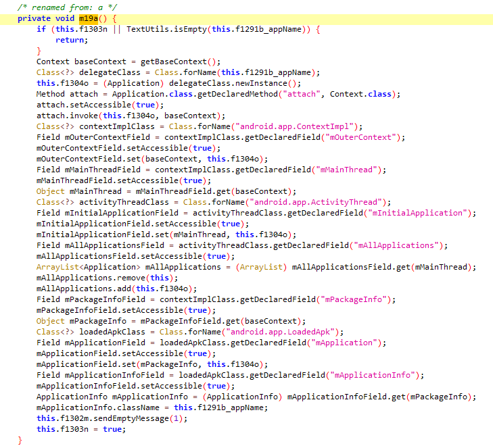Screen dimensions: 493x448
Task: Click the "mApplication" string literal
Action: (344, 343)
